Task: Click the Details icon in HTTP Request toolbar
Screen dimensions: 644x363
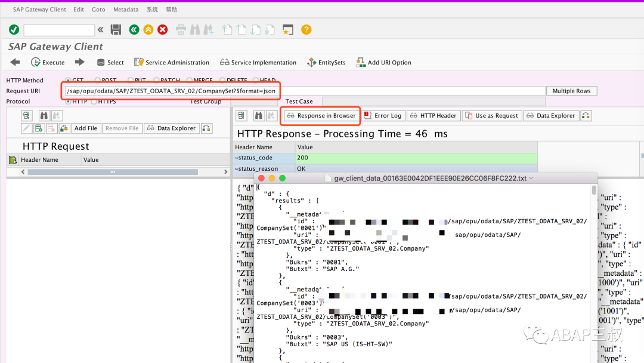Action: tap(26, 115)
